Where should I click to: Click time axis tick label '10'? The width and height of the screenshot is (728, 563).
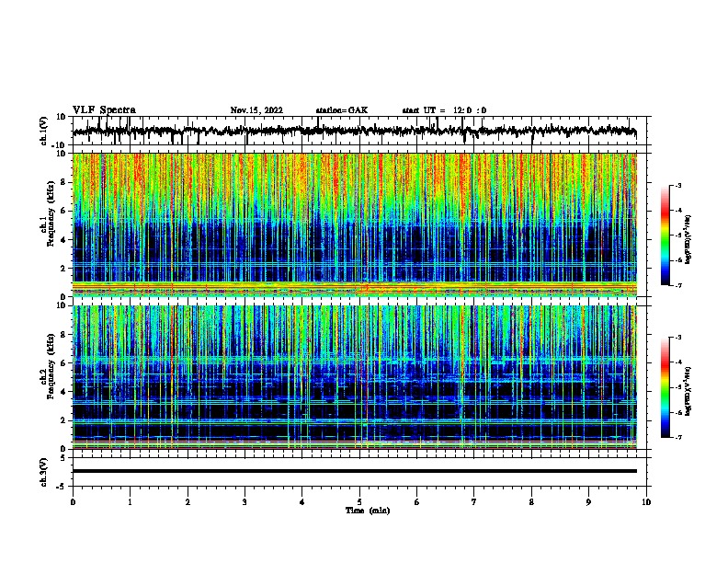(646, 502)
